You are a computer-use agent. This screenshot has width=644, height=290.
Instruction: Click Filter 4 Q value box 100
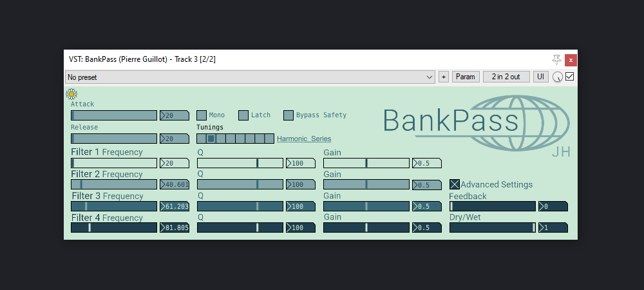301,227
